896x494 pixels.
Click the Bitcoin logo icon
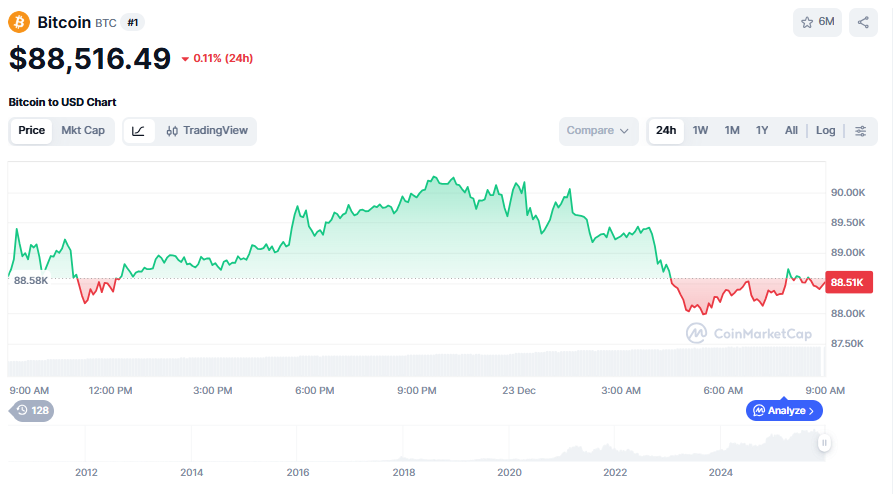click(x=19, y=22)
